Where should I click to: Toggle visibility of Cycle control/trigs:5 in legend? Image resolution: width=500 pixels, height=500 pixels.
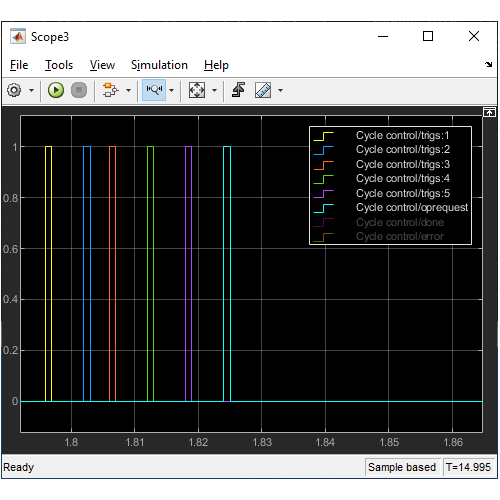click(x=403, y=193)
